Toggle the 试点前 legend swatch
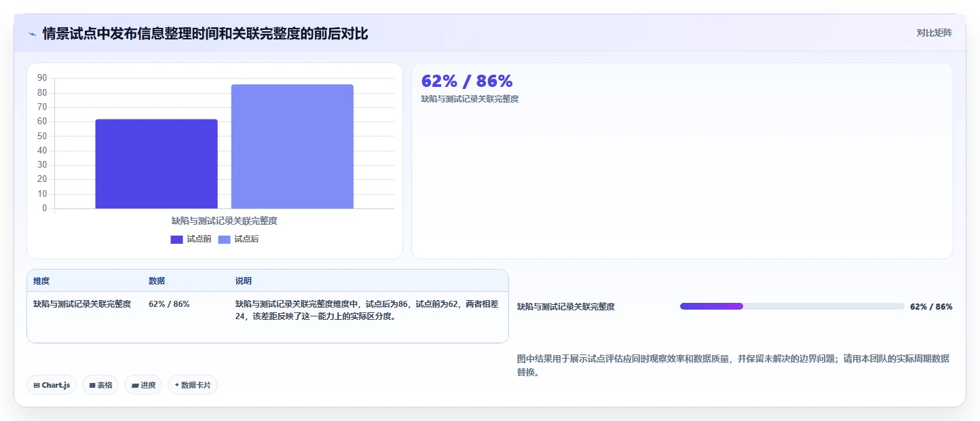The image size is (980, 421). [176, 240]
